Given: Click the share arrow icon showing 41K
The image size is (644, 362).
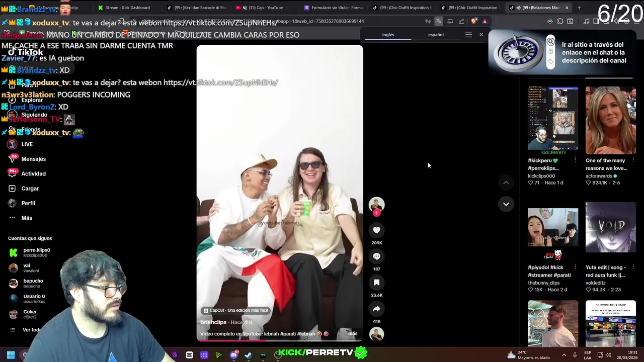Looking at the screenshot, I should tap(376, 309).
